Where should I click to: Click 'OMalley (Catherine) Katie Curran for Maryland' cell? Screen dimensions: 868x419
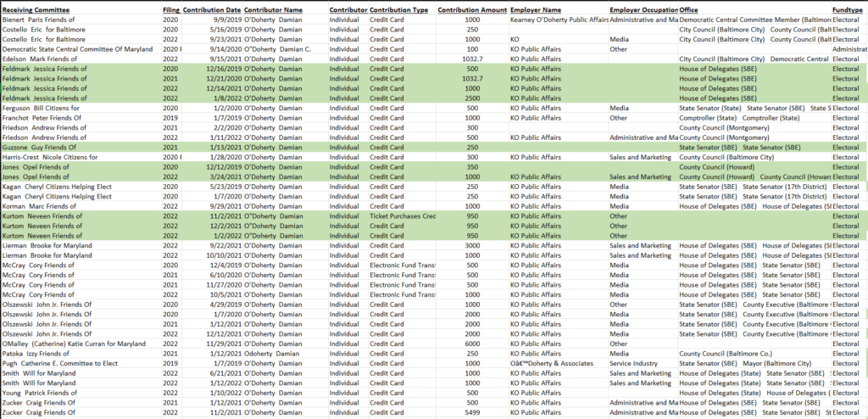pyautogui.click(x=74, y=344)
